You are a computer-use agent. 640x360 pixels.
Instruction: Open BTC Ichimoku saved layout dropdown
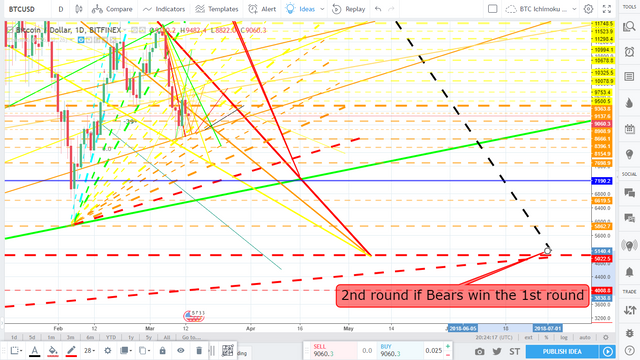541,9
